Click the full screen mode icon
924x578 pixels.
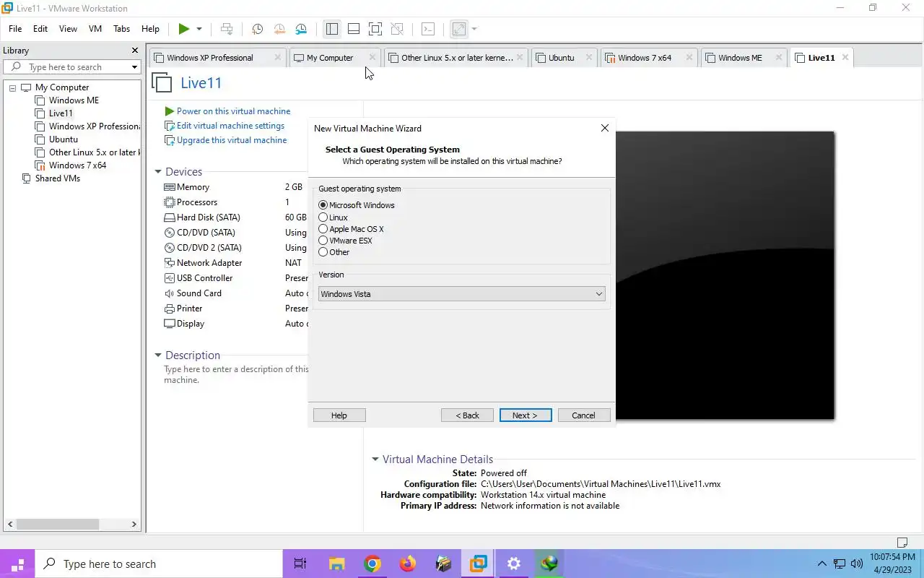click(x=375, y=29)
